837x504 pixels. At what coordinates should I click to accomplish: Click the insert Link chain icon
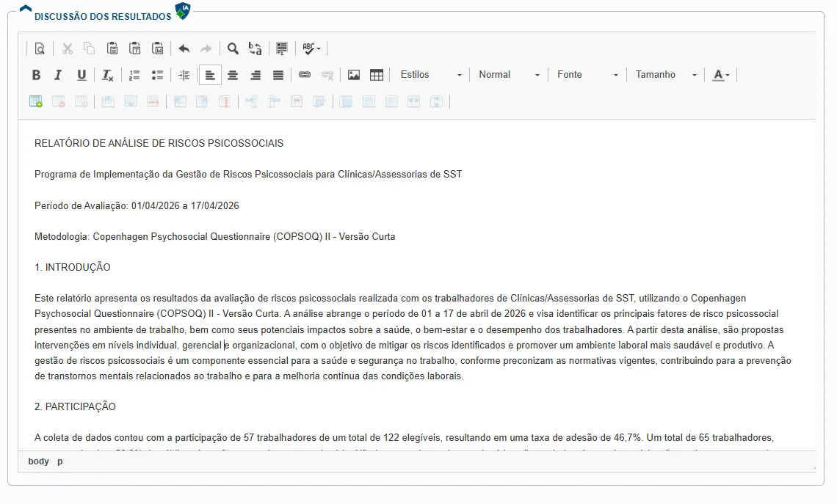(304, 76)
